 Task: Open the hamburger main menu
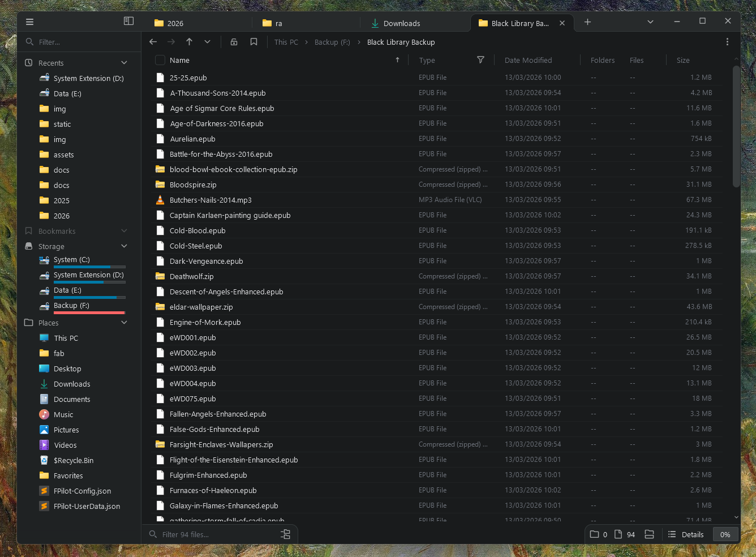click(30, 22)
